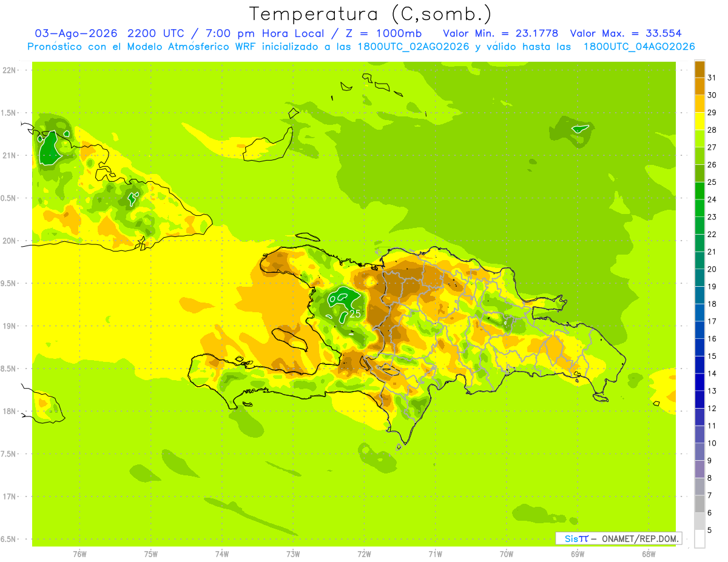Click legend value 28
The image size is (728, 562).
click(x=712, y=130)
